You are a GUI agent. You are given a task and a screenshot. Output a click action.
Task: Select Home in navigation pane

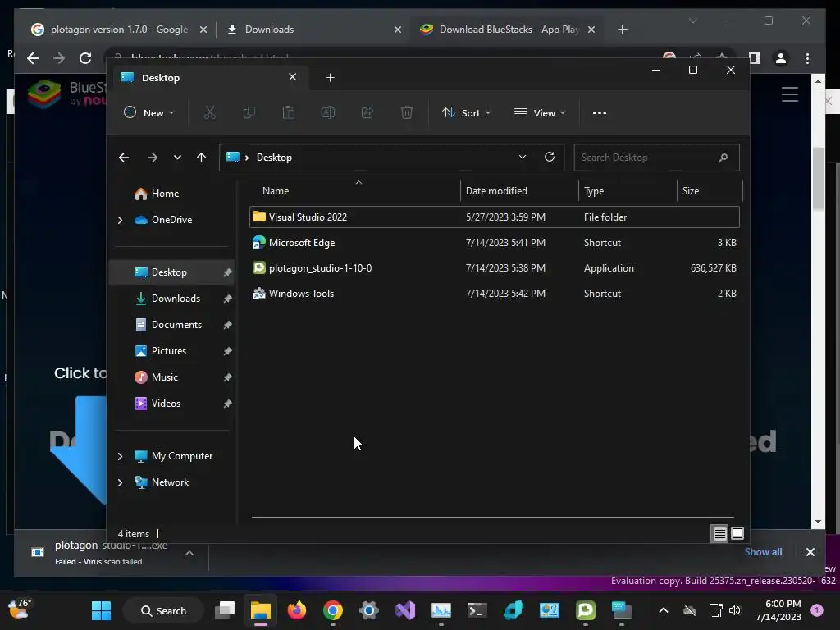[x=165, y=194]
